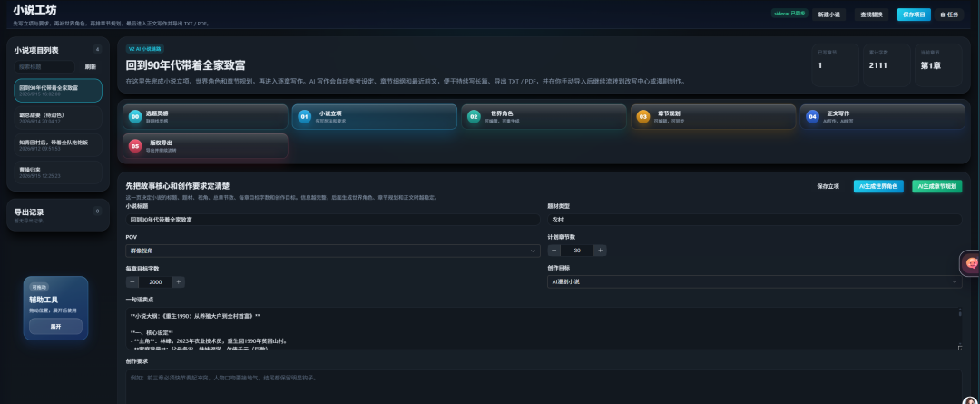Increase 每章目标字数 with plus button
980x404 pixels.
click(x=178, y=282)
